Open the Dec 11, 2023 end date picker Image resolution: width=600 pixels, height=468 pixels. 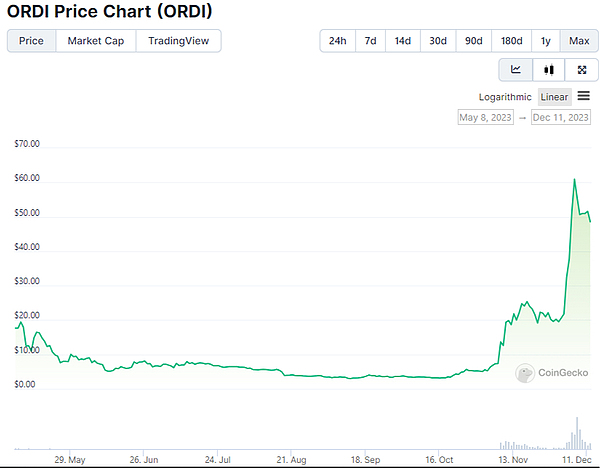(562, 117)
